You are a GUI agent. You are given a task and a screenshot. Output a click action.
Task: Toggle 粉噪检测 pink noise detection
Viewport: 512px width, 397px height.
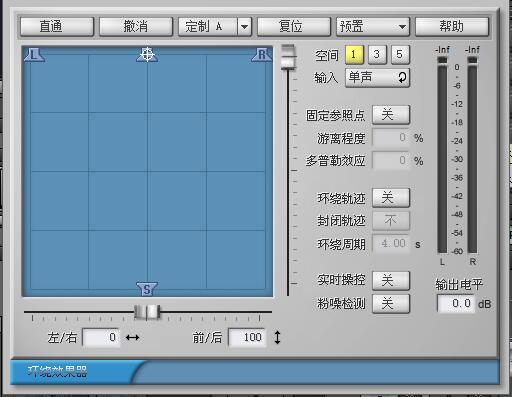[x=391, y=304]
